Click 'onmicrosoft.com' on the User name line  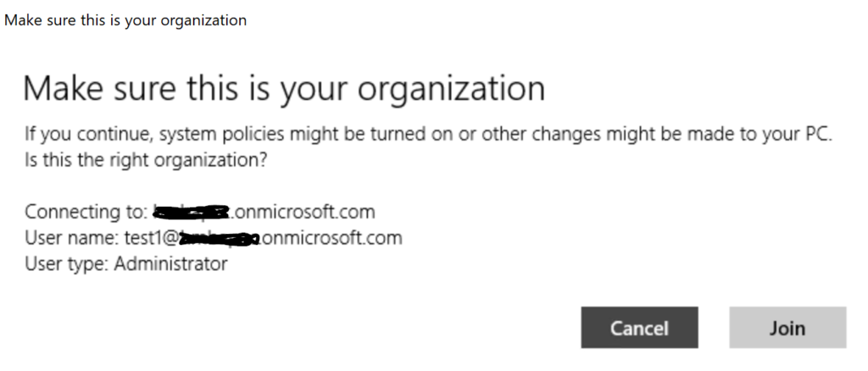tap(331, 238)
